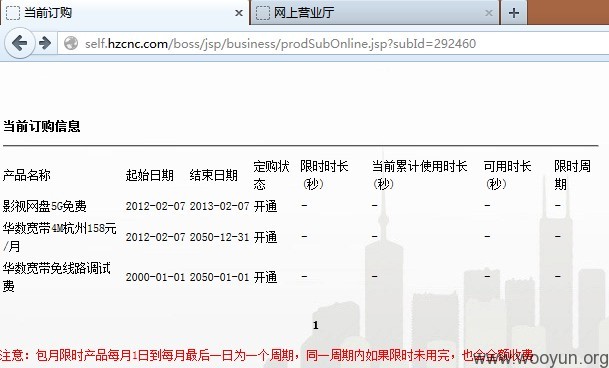This screenshot has height=368, width=609.
Task: Switch to the 网上营业厅 tab
Action: 375,13
